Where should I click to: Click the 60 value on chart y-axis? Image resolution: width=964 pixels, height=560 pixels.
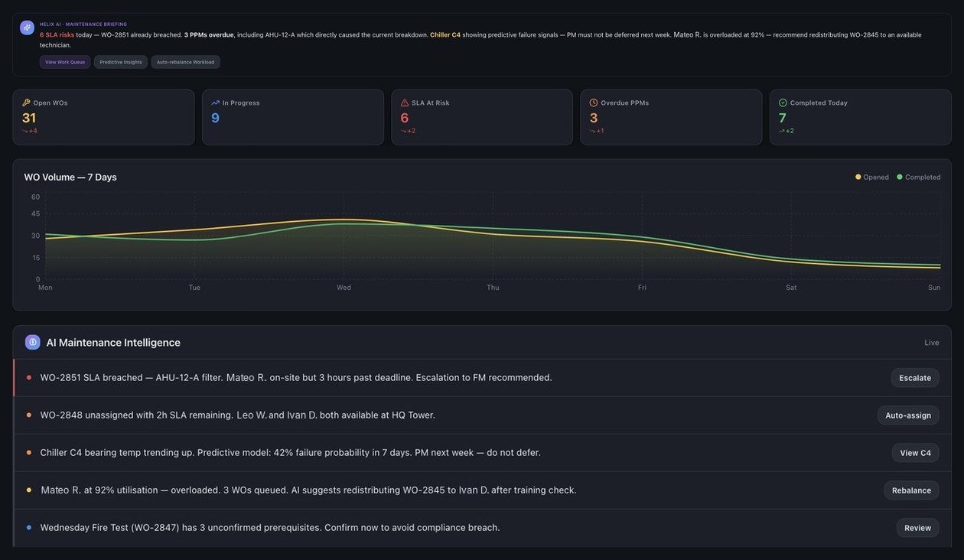coord(35,197)
